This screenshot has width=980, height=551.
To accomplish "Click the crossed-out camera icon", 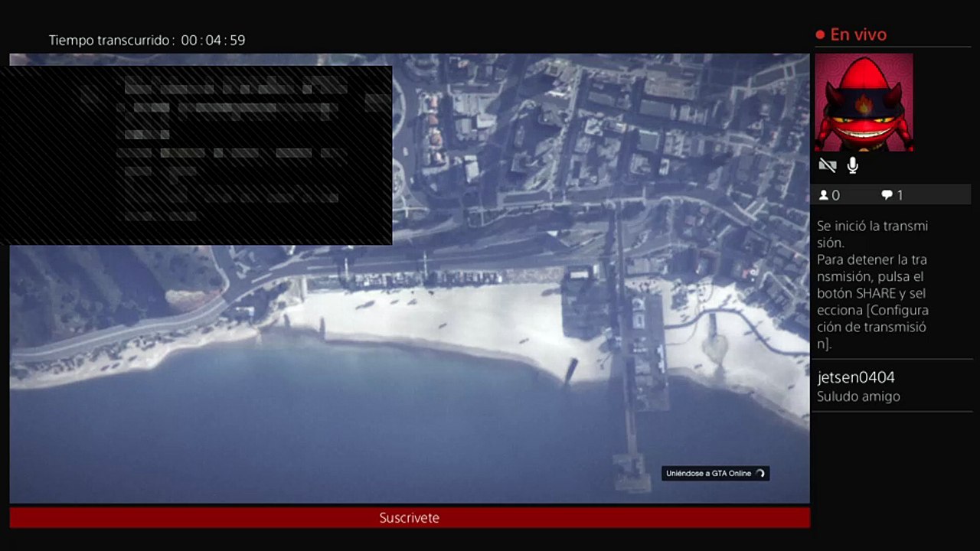I will coord(827,165).
